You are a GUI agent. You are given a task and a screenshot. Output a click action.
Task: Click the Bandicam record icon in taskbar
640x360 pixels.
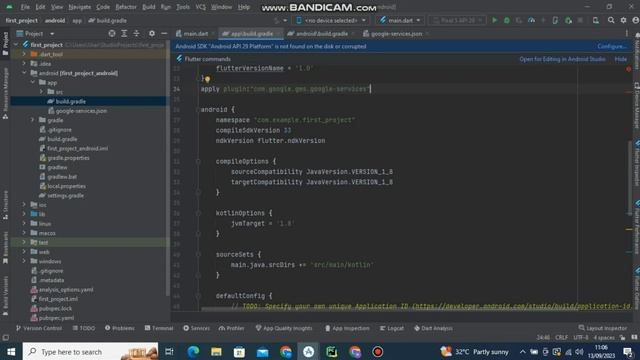(378, 351)
